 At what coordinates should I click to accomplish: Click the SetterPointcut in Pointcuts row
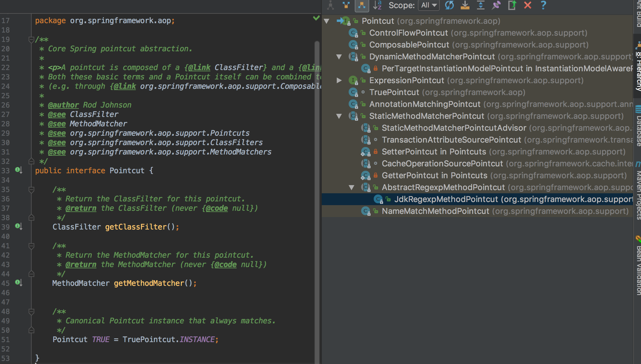(x=477, y=152)
